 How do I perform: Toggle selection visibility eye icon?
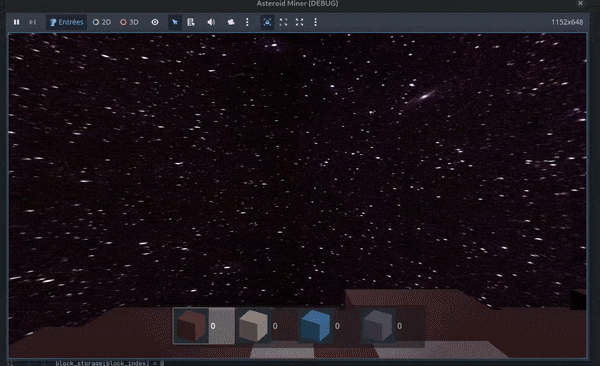155,22
